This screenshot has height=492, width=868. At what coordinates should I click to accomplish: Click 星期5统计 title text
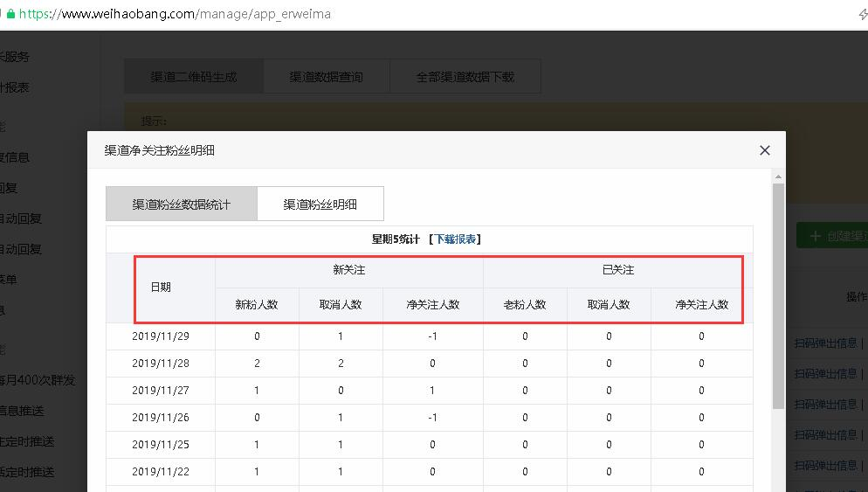point(396,239)
